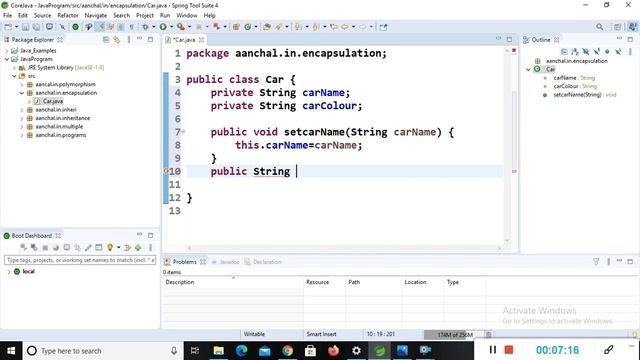The width and height of the screenshot is (640, 360).
Task: Collapse the JavaProgram project
Action: (7, 59)
